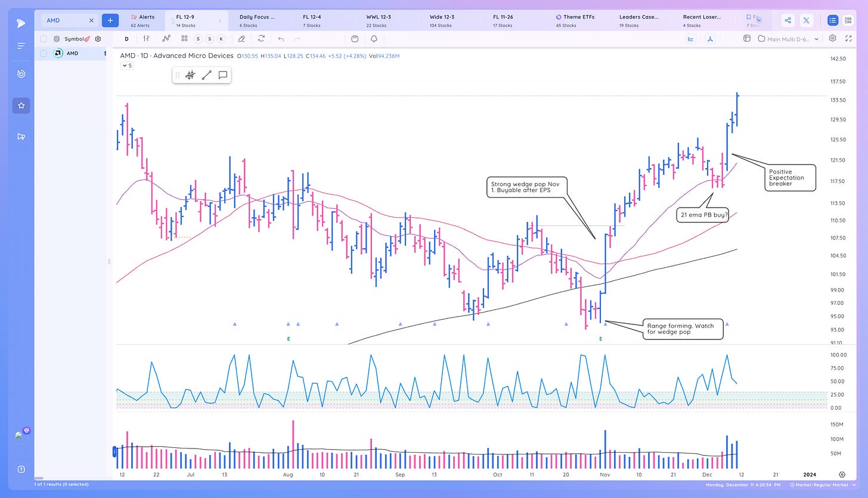Image resolution: width=868 pixels, height=498 pixels.
Task: Click the premium diamond badge
Action: [27, 430]
